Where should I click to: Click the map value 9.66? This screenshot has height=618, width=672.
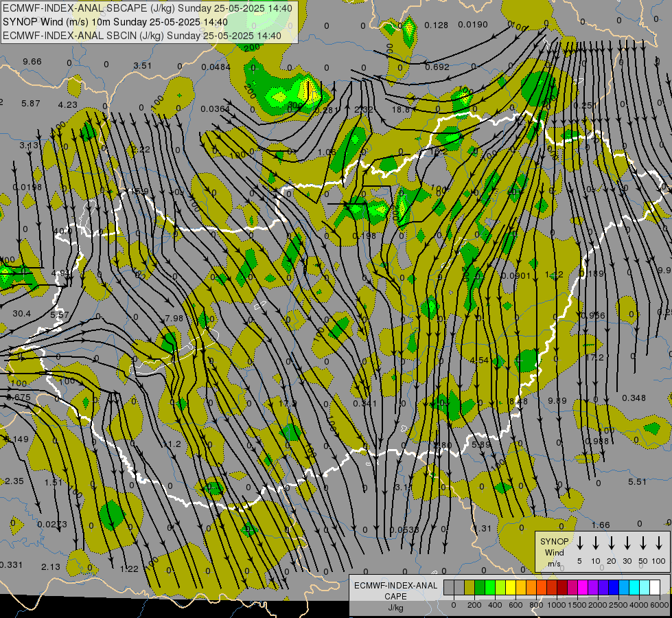pyautogui.click(x=32, y=62)
